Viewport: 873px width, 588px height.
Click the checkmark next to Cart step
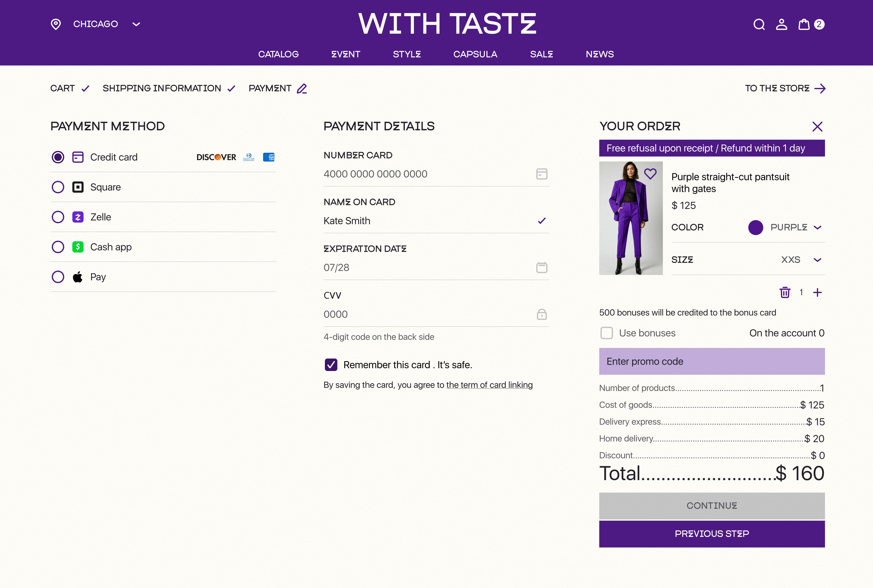click(x=85, y=89)
